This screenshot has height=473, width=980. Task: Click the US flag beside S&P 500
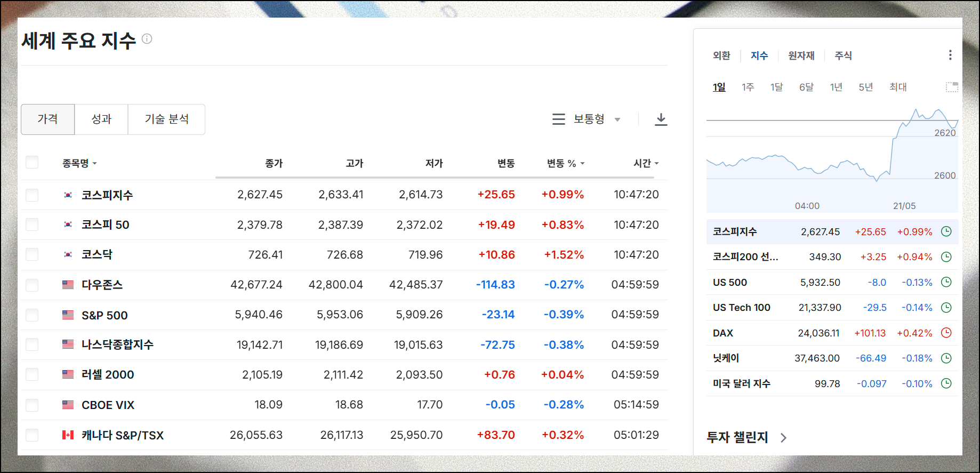point(68,315)
